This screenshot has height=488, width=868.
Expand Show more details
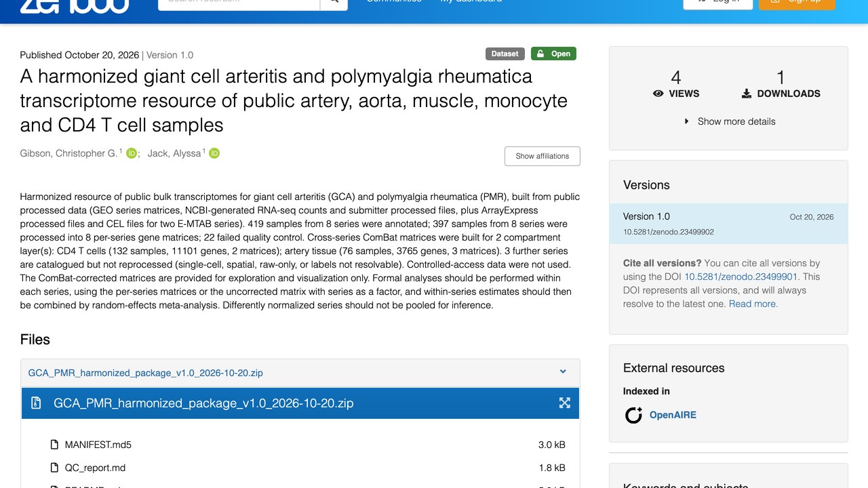point(729,121)
